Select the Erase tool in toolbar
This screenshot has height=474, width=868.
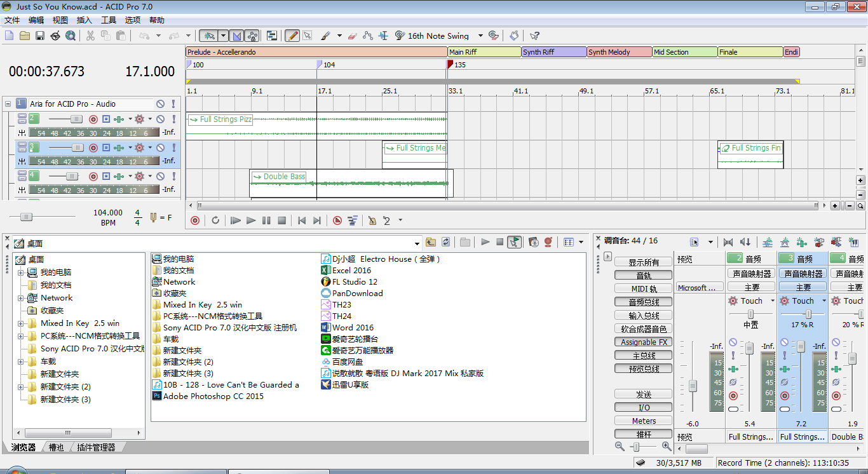353,36
